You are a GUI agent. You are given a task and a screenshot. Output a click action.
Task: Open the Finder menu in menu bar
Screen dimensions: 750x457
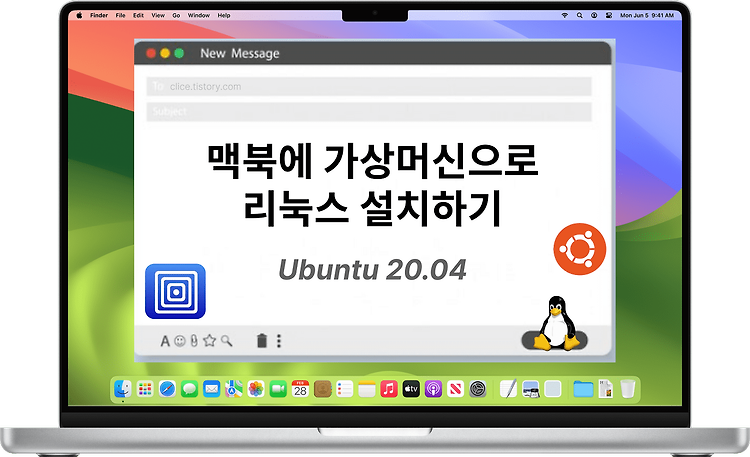coord(99,15)
